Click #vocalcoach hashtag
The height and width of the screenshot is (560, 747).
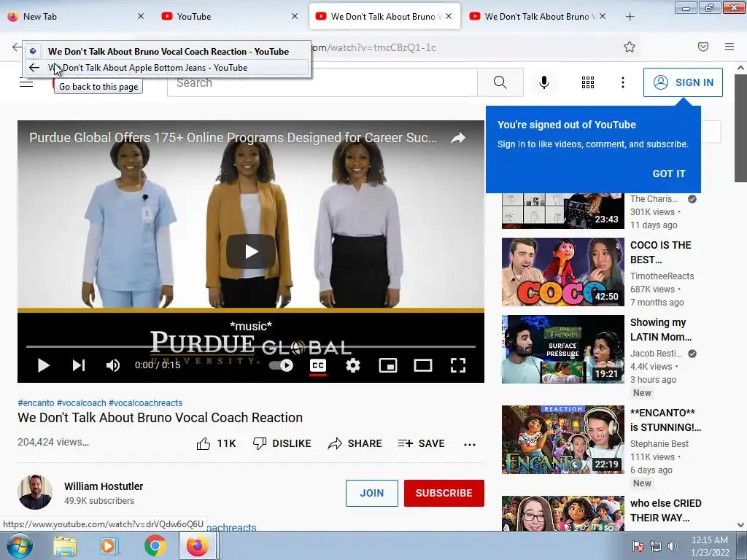82,402
